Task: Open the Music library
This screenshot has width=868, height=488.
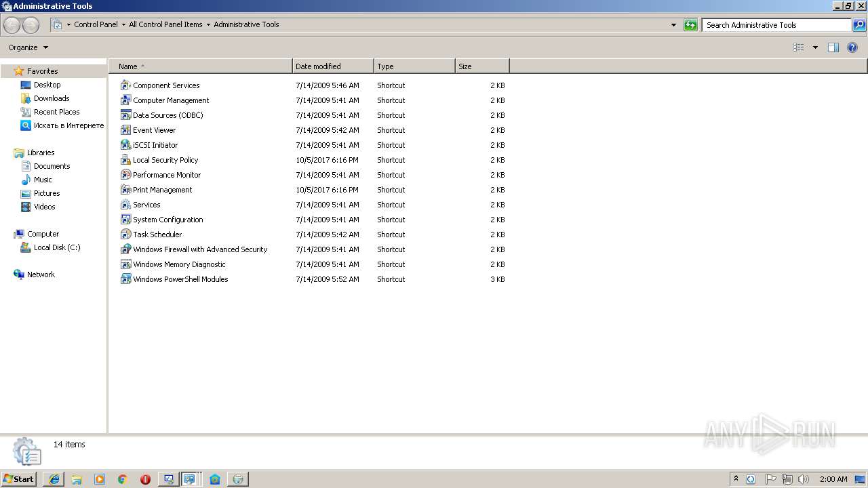Action: point(43,180)
